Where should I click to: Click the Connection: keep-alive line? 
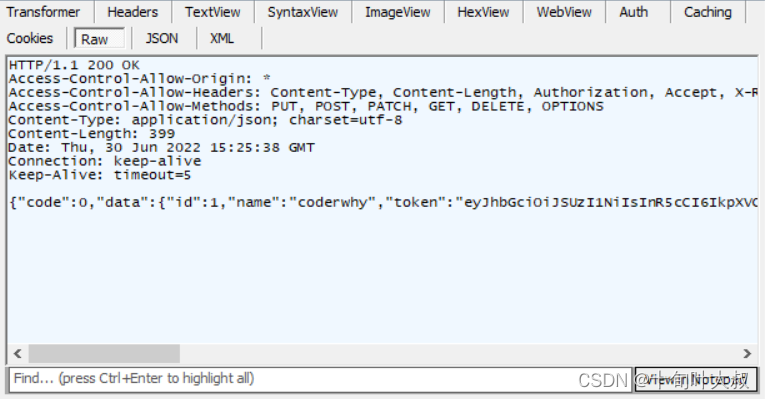point(105,160)
